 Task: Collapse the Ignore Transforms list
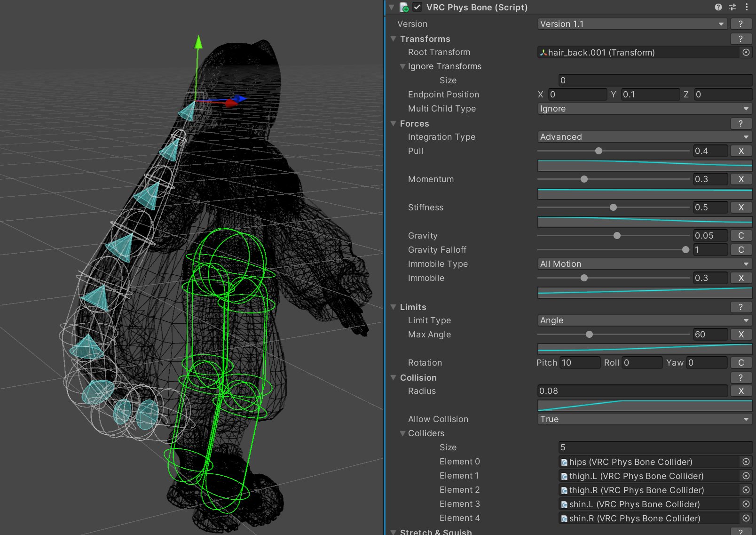(402, 66)
